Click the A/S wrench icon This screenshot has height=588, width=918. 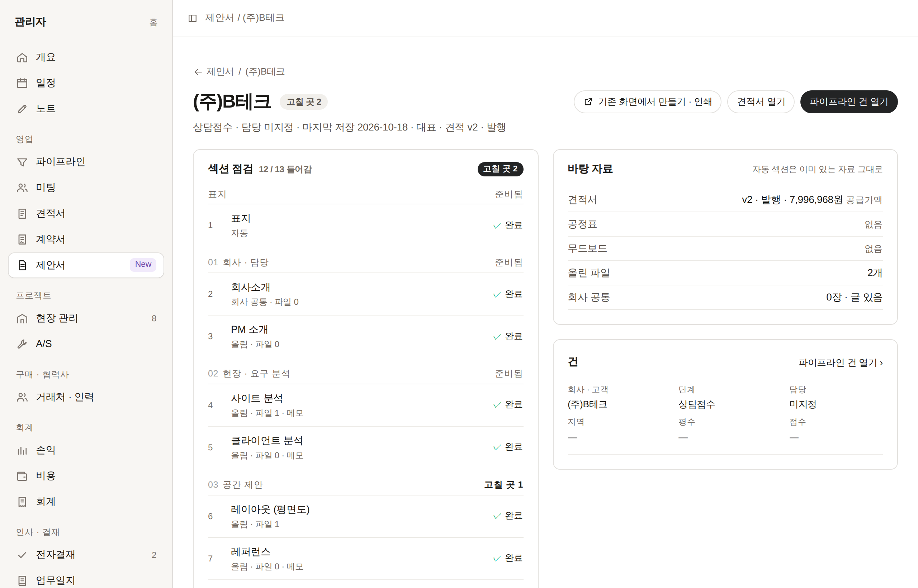point(22,344)
